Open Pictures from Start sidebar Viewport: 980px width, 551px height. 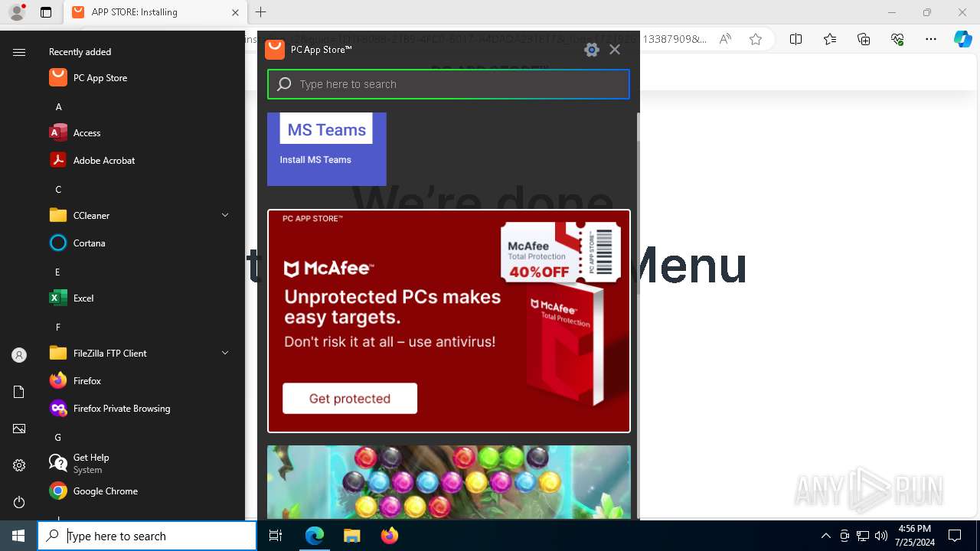19,429
